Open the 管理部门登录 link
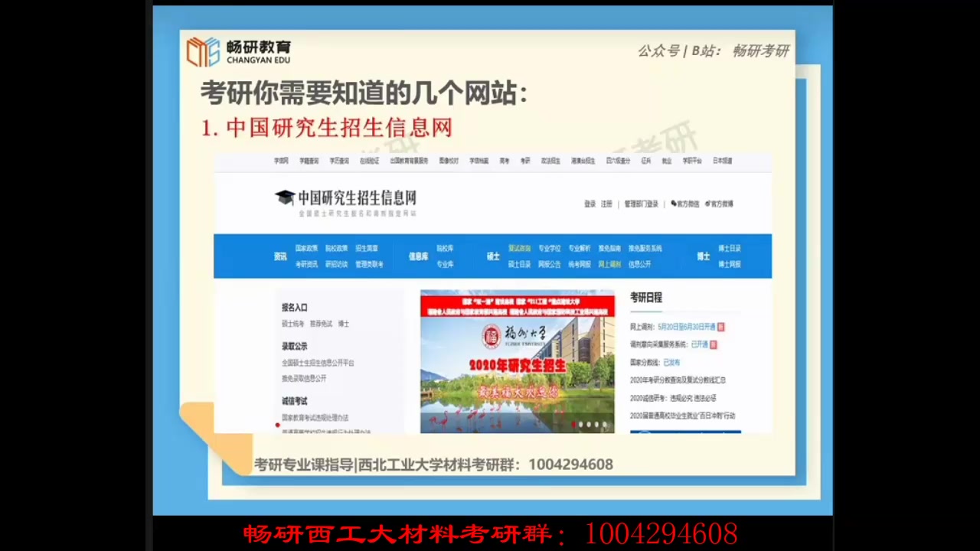The height and width of the screenshot is (551, 980). point(641,204)
